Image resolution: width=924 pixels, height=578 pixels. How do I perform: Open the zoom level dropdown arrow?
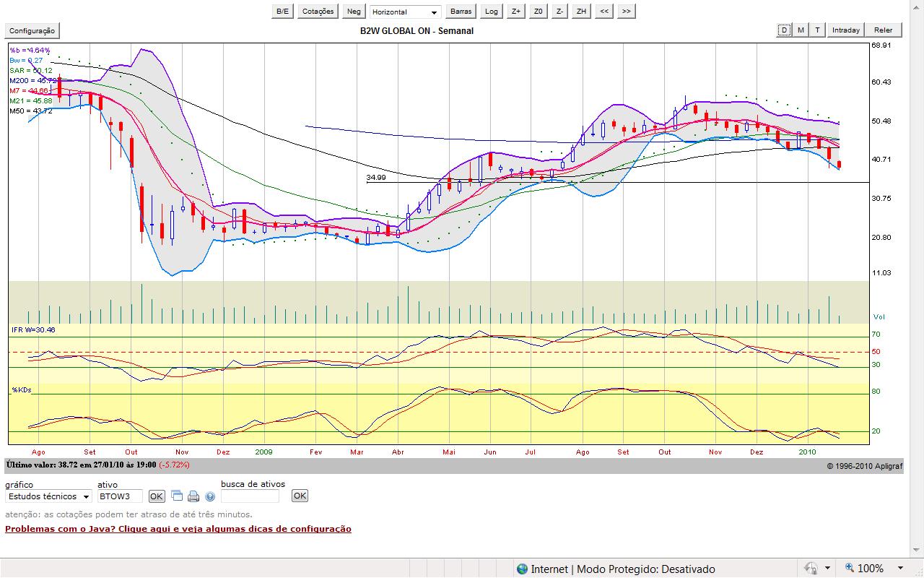click(900, 569)
